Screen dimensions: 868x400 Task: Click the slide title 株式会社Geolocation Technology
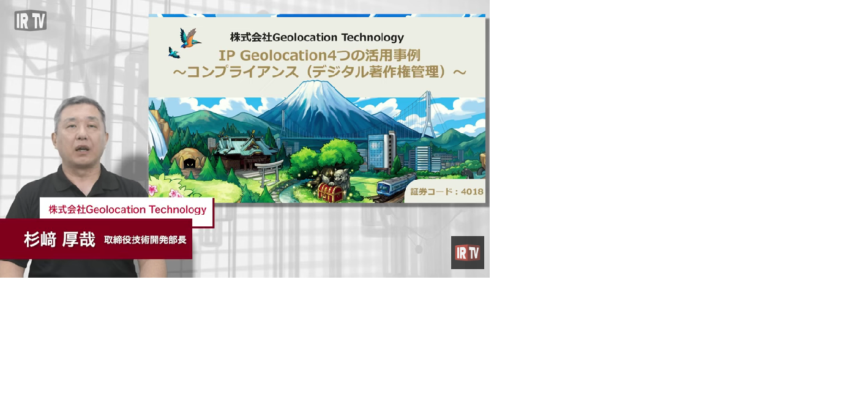(x=317, y=37)
